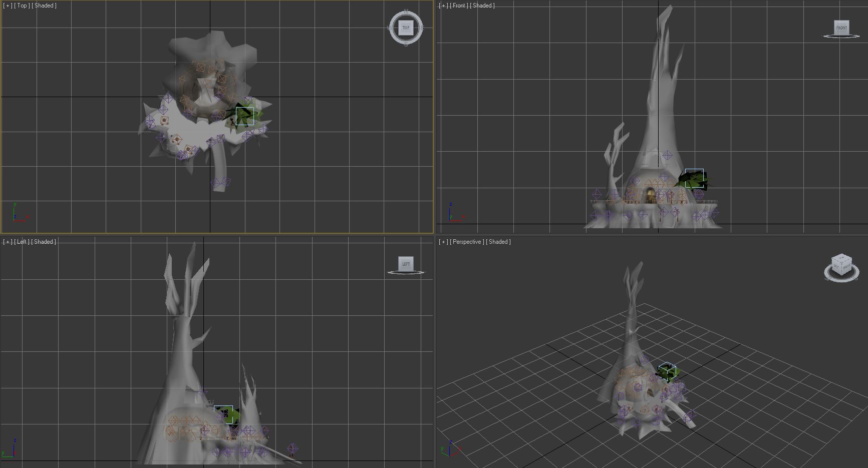Image resolution: width=868 pixels, height=468 pixels.
Task: Click the arched doorway in Front viewport
Action: (650, 196)
